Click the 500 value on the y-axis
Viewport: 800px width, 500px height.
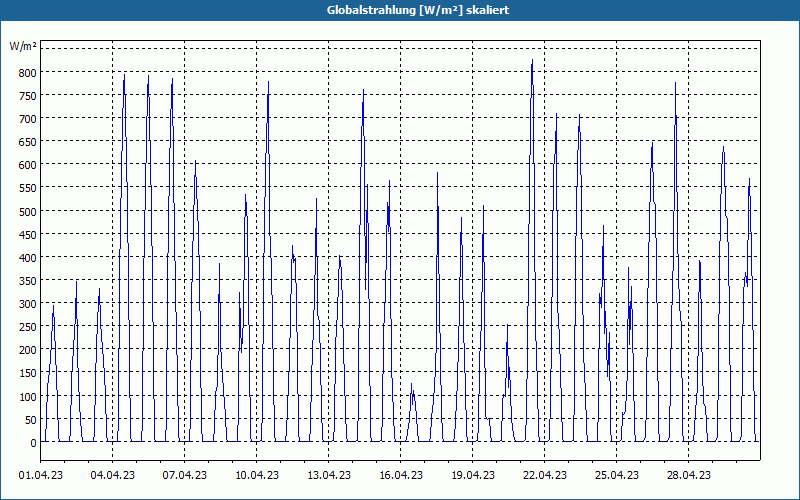tap(28, 211)
